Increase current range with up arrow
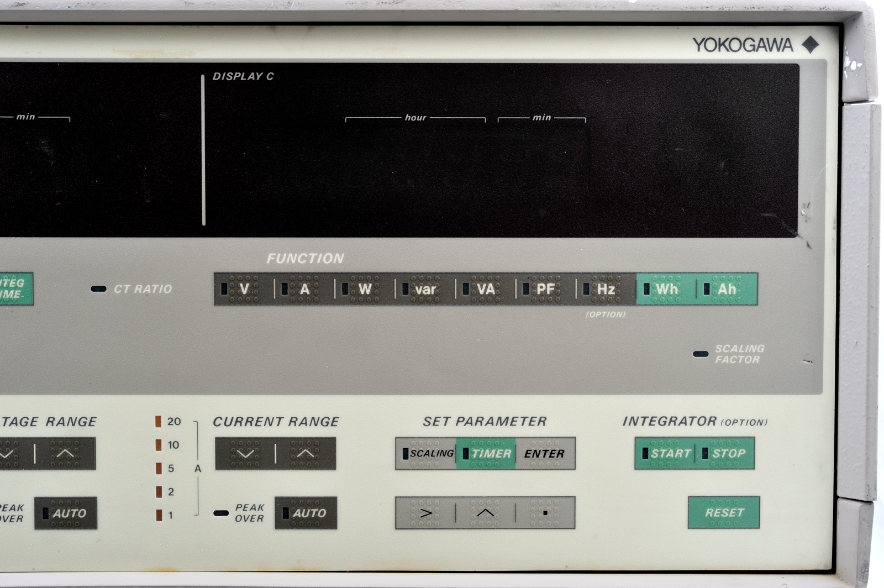Image resolution: width=884 pixels, height=588 pixels. (306, 454)
